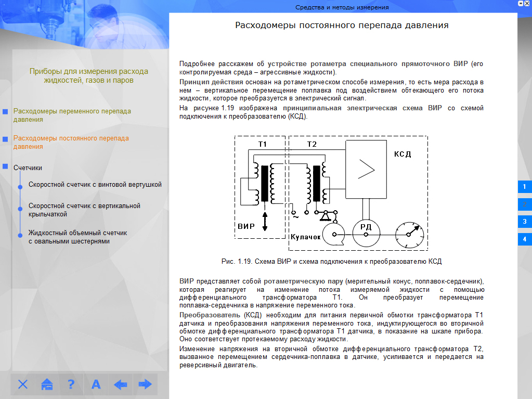Click the letter A glossary icon

click(x=96, y=384)
